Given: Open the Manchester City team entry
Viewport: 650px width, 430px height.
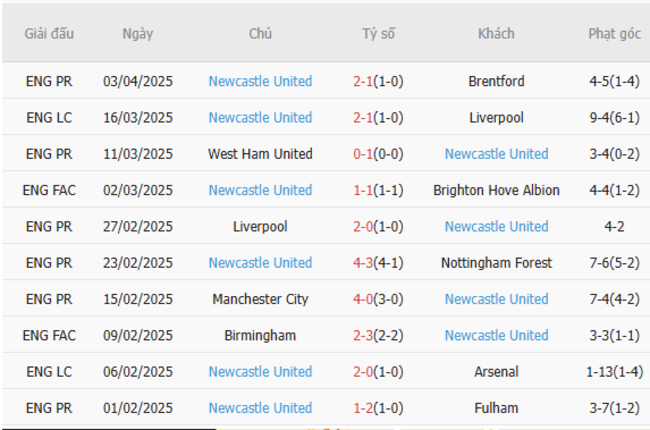Looking at the screenshot, I should pos(260,299).
